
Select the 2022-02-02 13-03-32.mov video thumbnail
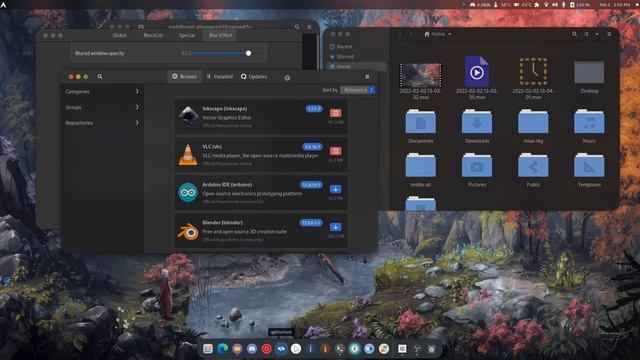(x=420, y=75)
